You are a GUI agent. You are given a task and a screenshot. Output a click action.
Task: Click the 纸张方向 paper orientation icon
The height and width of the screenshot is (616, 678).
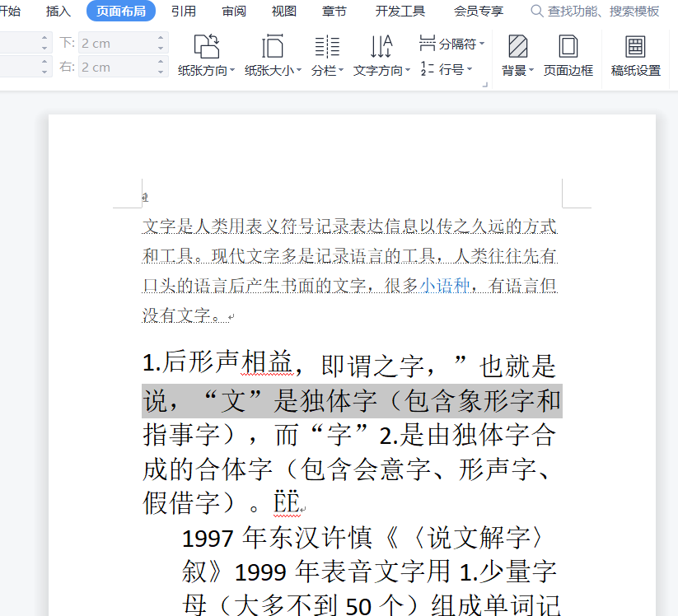tap(207, 46)
